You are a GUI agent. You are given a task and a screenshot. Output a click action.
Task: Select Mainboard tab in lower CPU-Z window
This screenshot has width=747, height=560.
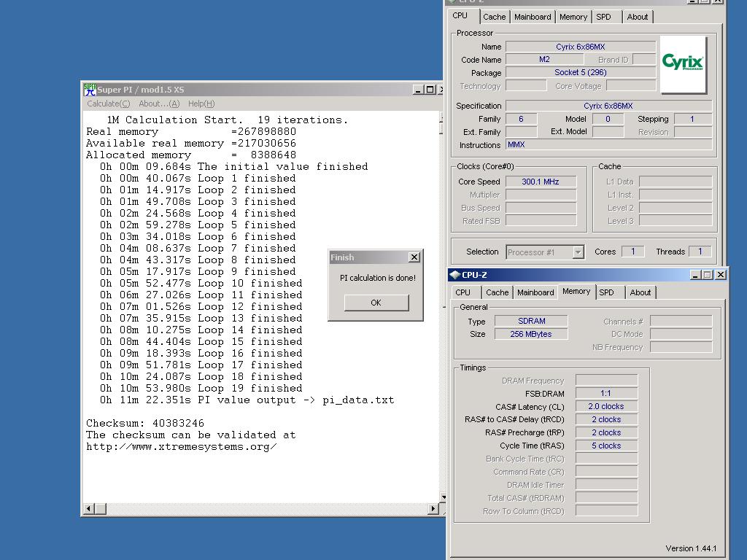[x=535, y=292]
